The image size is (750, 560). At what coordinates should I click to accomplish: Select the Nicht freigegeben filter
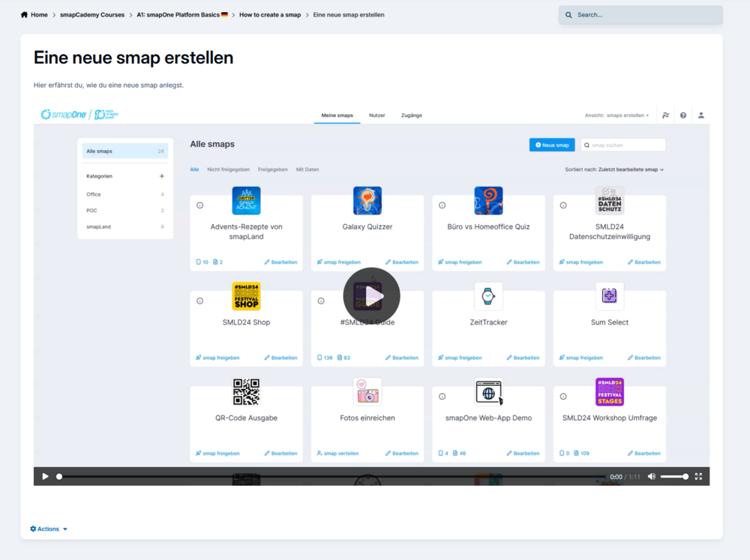[x=228, y=169]
